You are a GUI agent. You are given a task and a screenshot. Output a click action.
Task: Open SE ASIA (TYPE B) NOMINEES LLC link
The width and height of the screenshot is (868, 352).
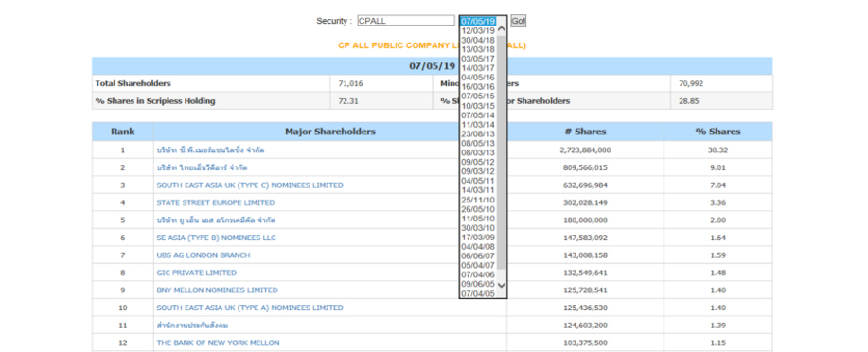point(216,238)
